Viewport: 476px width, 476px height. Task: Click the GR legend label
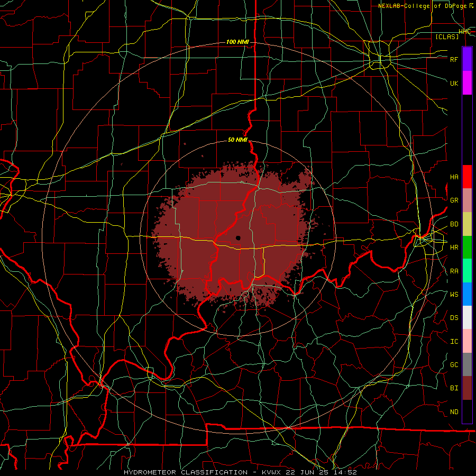[x=454, y=200]
